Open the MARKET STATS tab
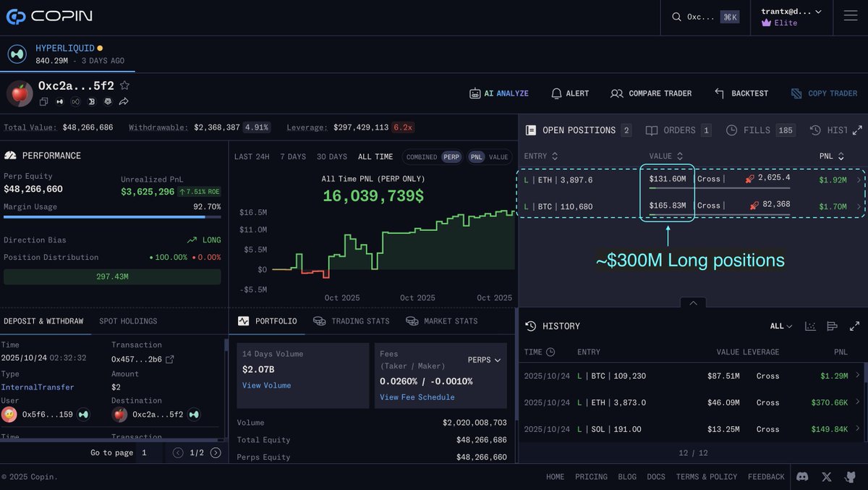This screenshot has width=868, height=490. tap(442, 321)
